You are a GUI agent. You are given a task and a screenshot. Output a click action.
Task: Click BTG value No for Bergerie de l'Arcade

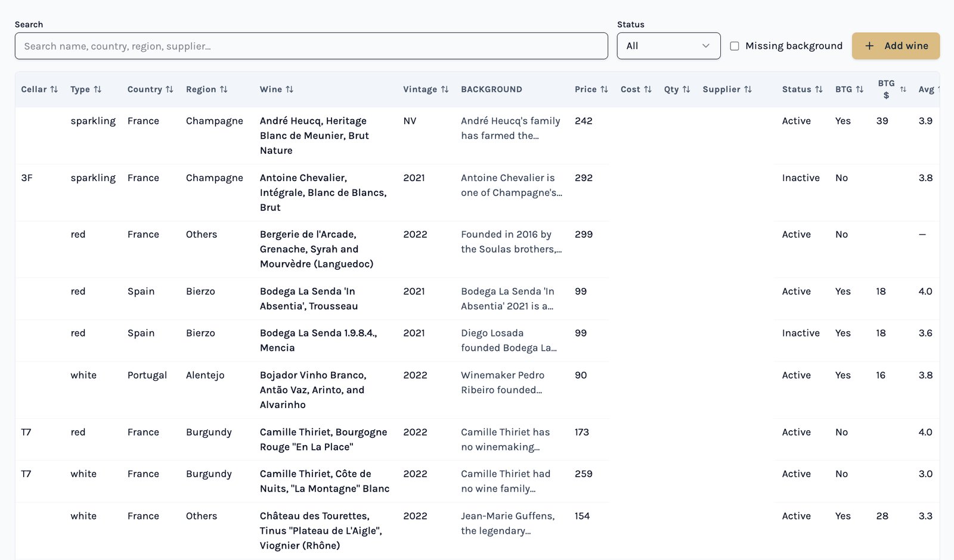(841, 234)
